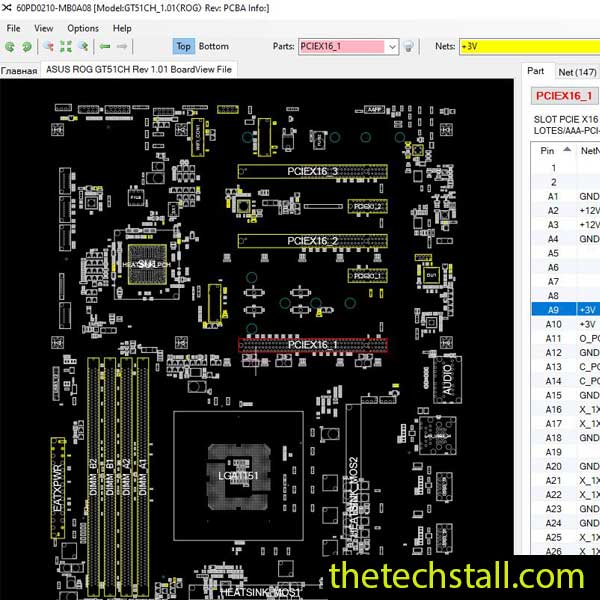Screen dimensions: 600x600
Task: Click the zoom-out magnifier icon
Action: (x=48, y=47)
